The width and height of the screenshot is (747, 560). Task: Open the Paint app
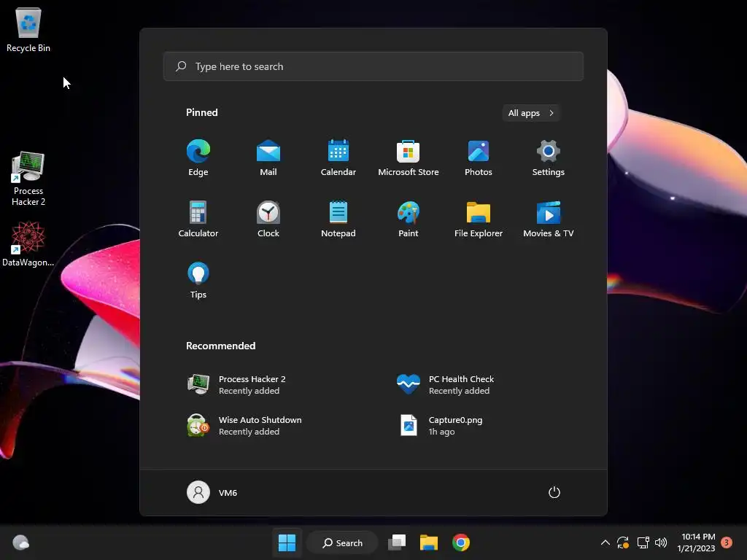[409, 219]
